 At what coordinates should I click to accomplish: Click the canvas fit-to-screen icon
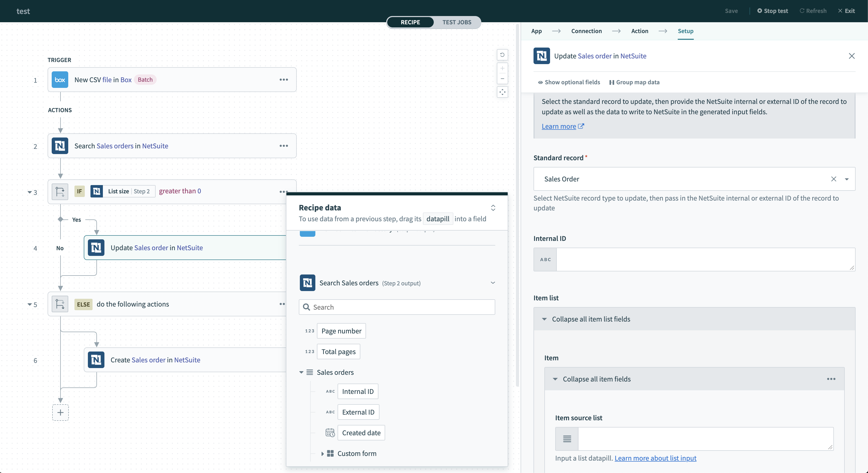[x=502, y=92]
